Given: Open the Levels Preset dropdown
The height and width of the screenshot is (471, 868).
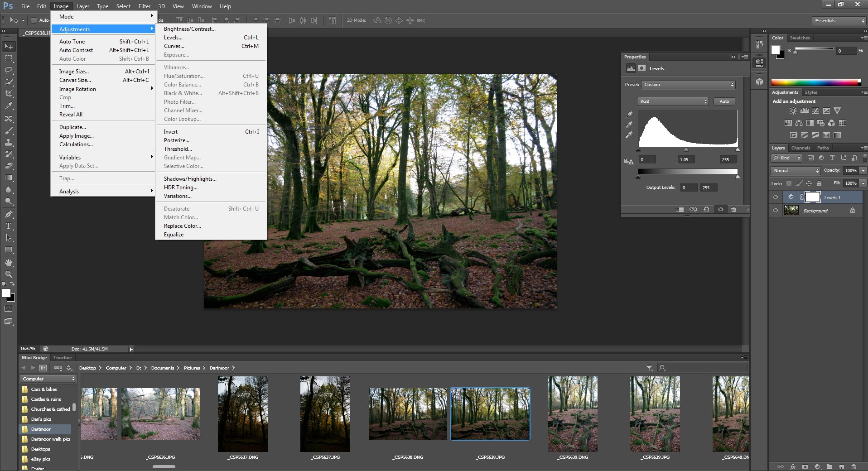Looking at the screenshot, I should point(688,85).
